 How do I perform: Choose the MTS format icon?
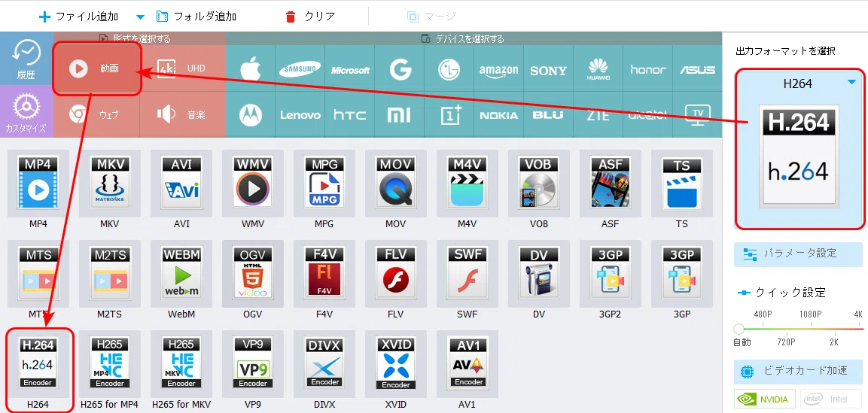[38, 274]
